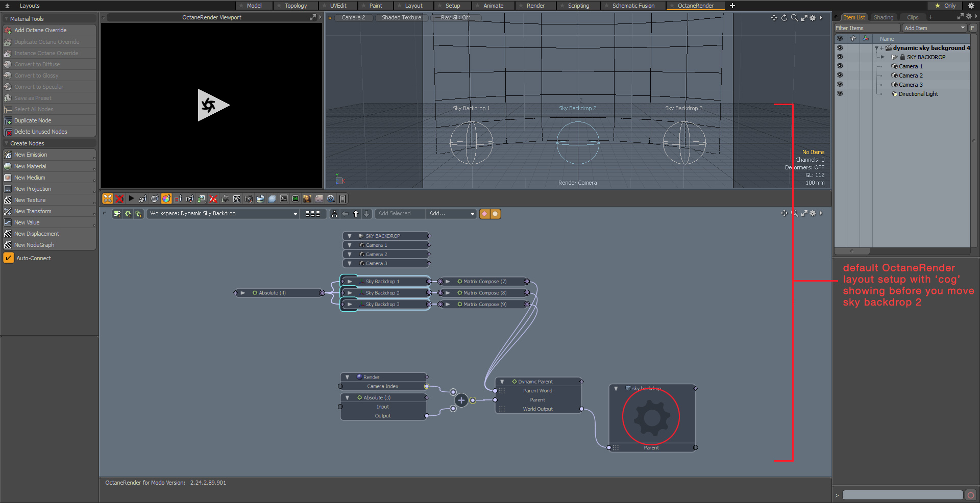Open the Add... dropdown in schematic toolbar
Screen dimensions: 980x503
pos(452,214)
